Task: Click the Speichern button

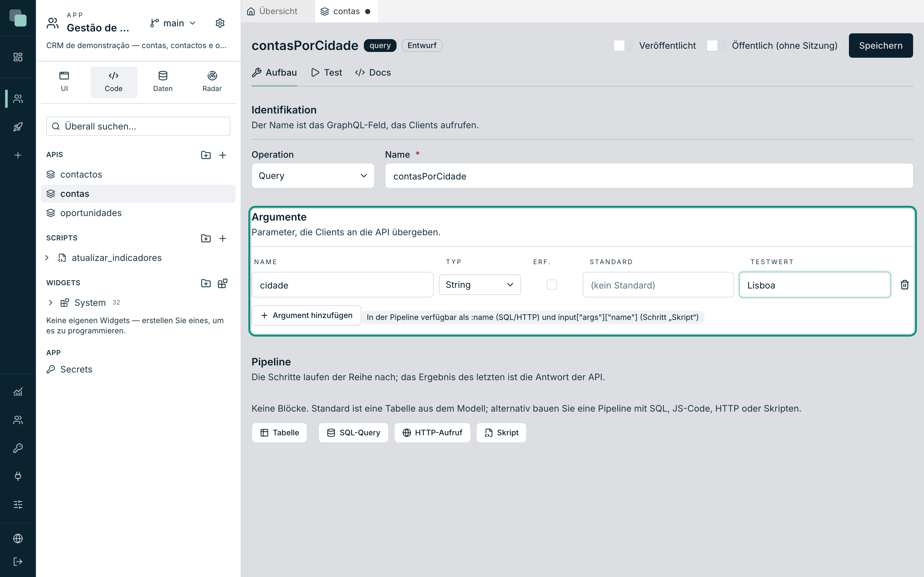Action: (x=880, y=46)
